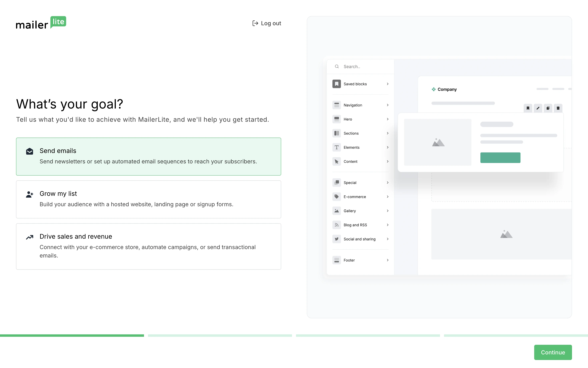588x368 pixels.
Task: Expand the Footer category chevron
Action: coord(387,260)
